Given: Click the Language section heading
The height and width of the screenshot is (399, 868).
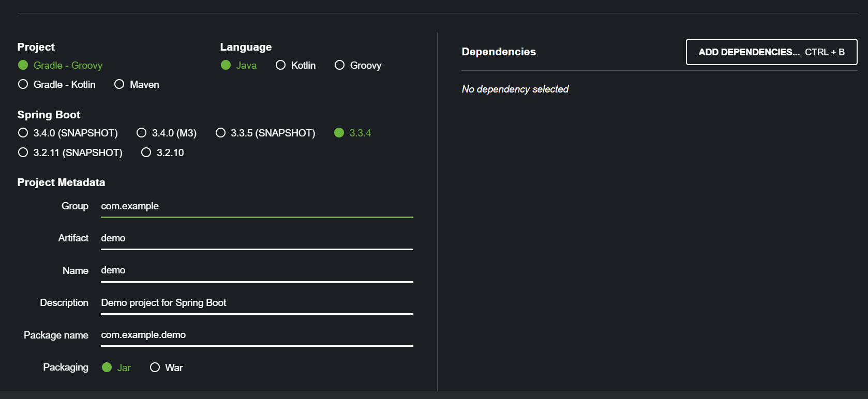Looking at the screenshot, I should point(246,47).
